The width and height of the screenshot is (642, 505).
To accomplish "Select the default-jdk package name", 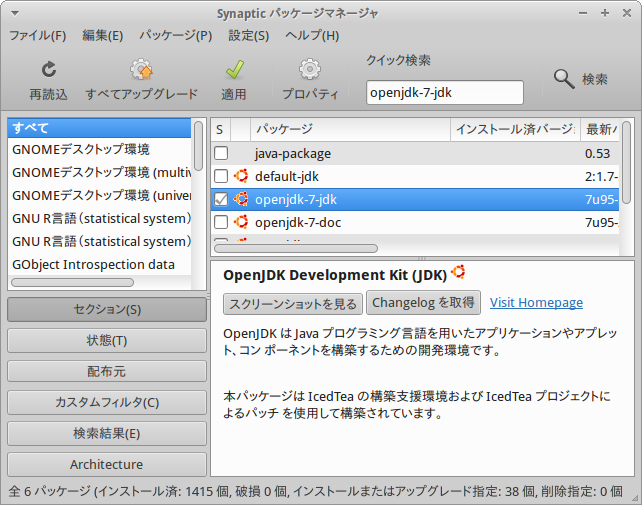I will click(287, 177).
